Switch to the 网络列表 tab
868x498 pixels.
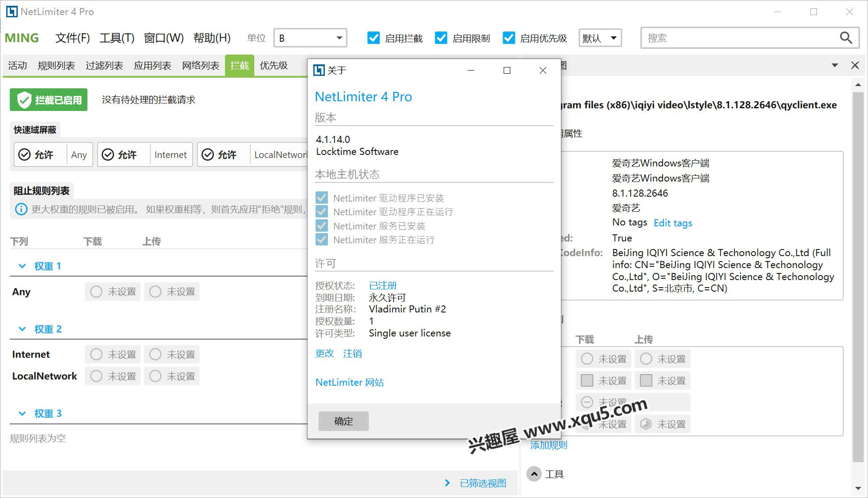[x=201, y=66]
